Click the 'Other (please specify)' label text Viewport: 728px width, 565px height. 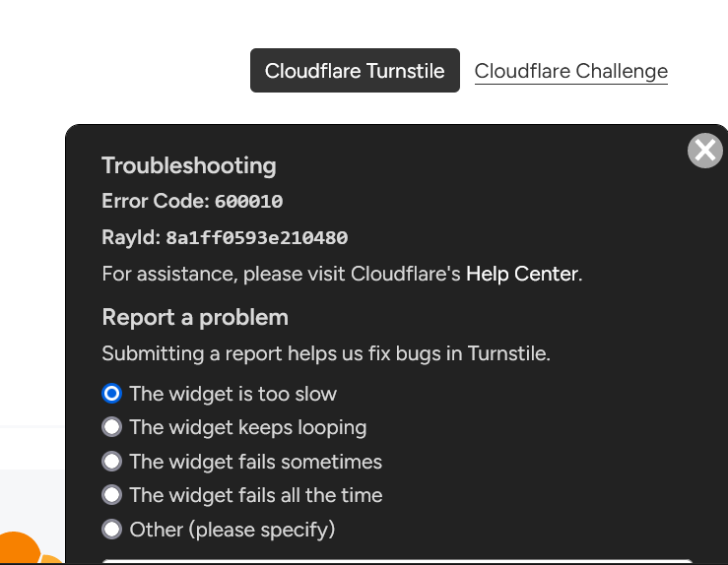[232, 530]
